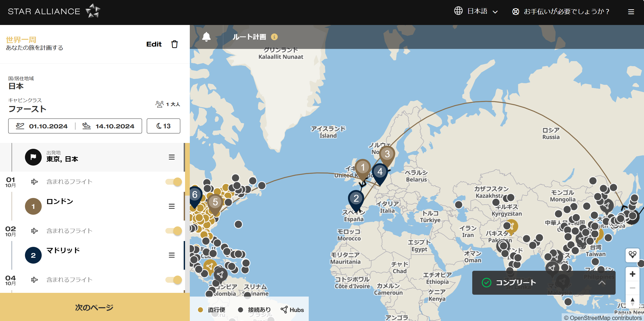Delete itinerary with trash icon
The width and height of the screenshot is (644, 321).
(x=174, y=44)
